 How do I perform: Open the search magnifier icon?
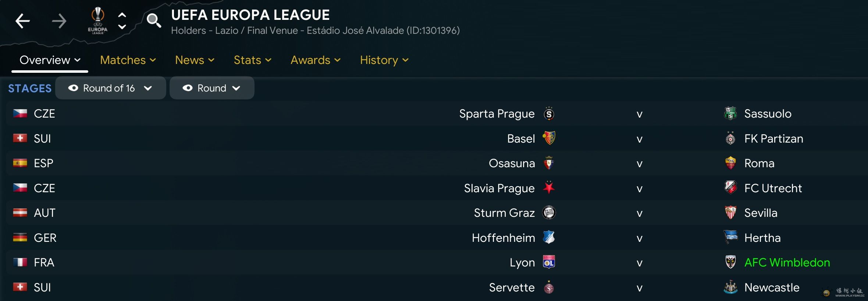pyautogui.click(x=154, y=21)
